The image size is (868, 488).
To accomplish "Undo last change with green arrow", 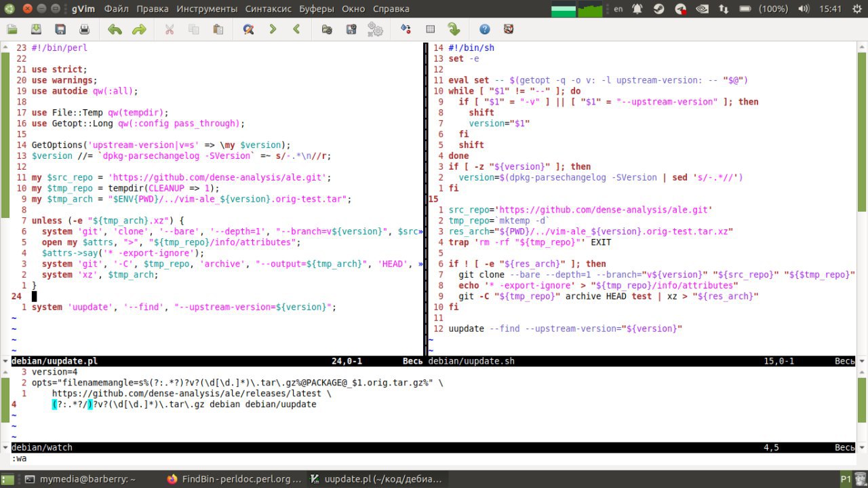I will pos(115,29).
